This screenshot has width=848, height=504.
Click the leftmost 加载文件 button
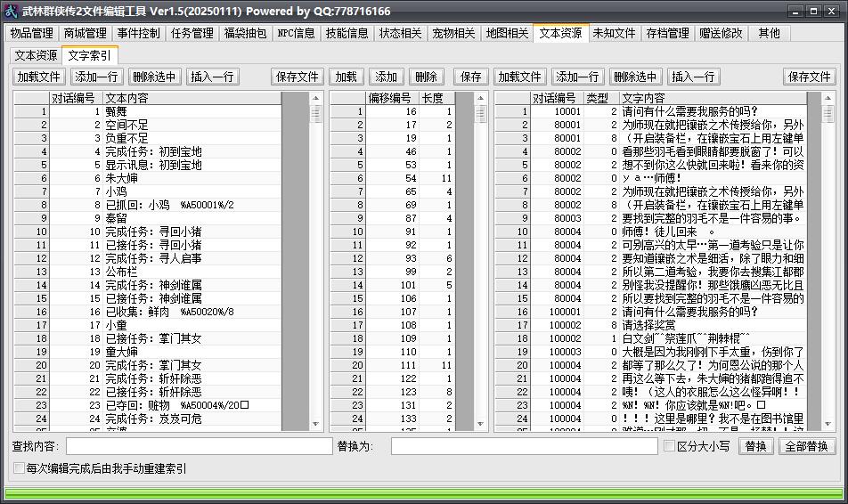38,77
